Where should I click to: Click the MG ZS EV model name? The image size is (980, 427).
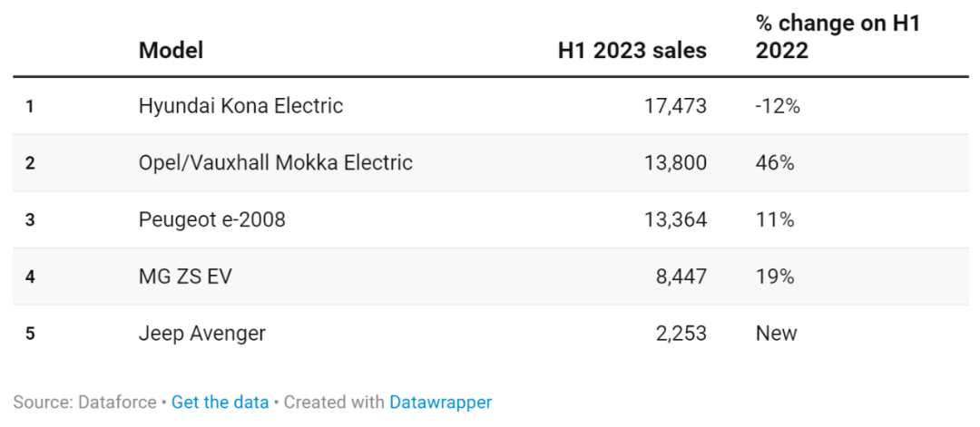[x=185, y=277]
